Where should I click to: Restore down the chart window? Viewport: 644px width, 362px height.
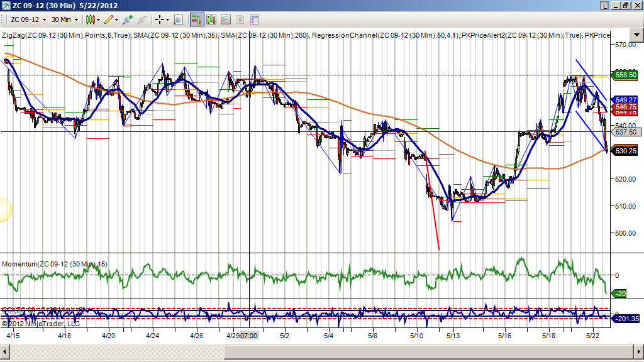[x=626, y=6]
